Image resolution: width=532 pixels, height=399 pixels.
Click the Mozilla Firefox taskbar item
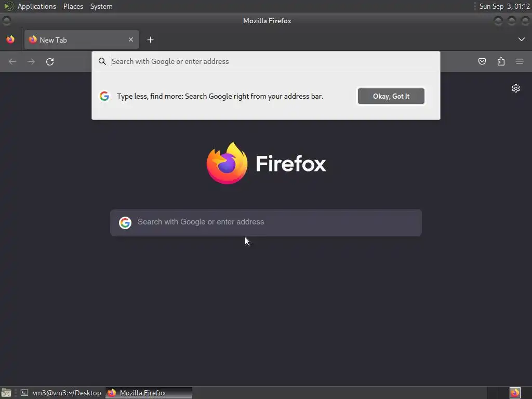(x=149, y=393)
